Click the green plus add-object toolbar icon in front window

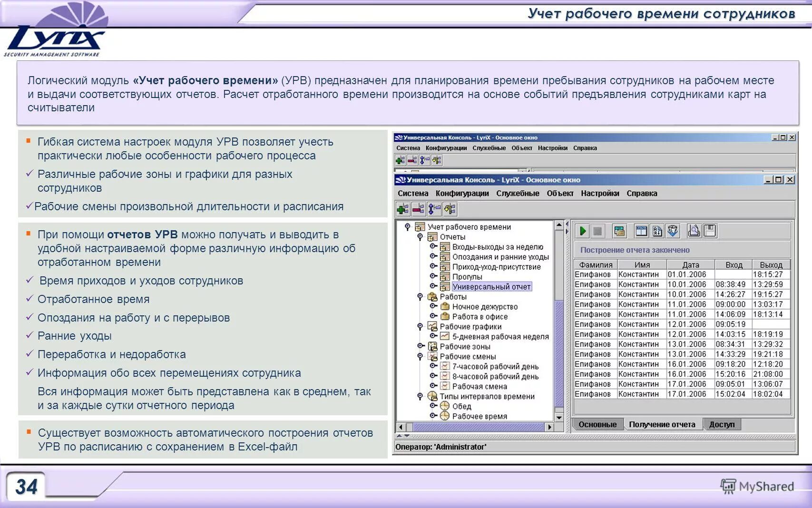coord(402,209)
